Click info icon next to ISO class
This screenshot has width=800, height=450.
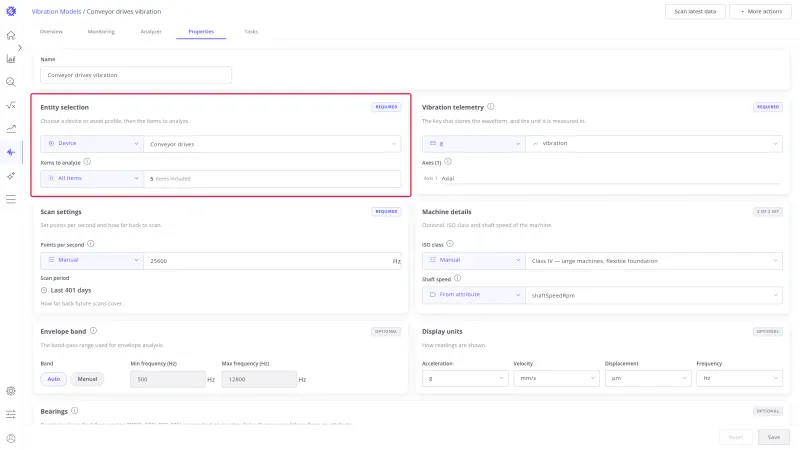(449, 244)
